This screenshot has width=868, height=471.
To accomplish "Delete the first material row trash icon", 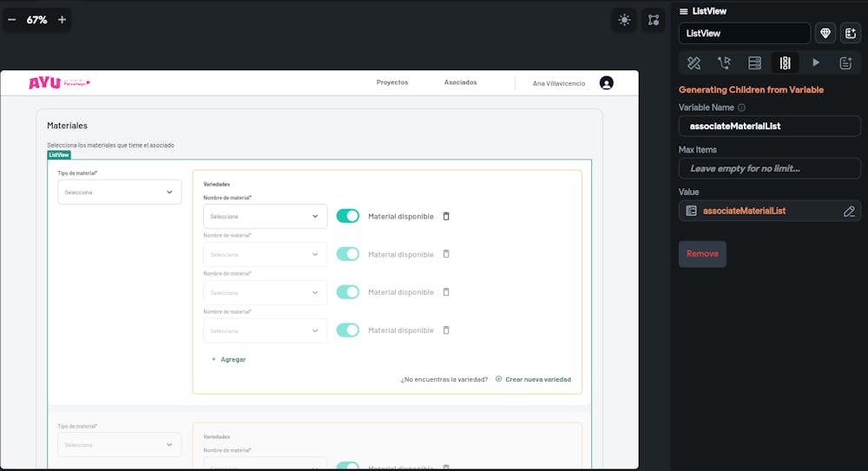I will (x=446, y=216).
